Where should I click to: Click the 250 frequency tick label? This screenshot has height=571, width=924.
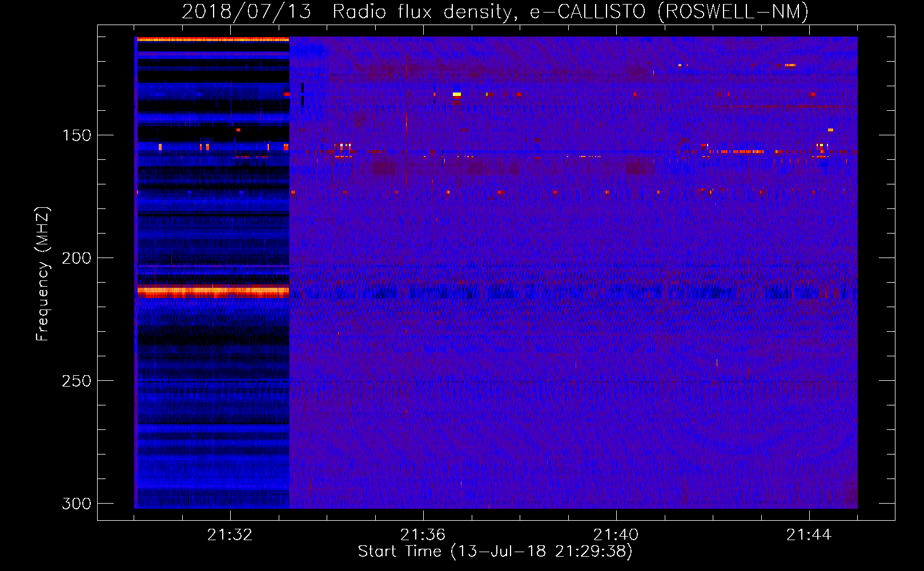pyautogui.click(x=77, y=381)
